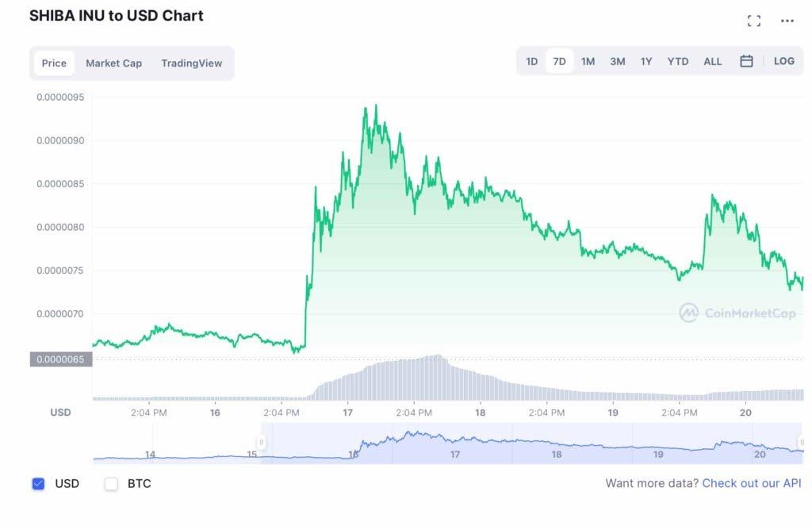Switch to the Market Cap tab
812x526 pixels.
pos(113,63)
